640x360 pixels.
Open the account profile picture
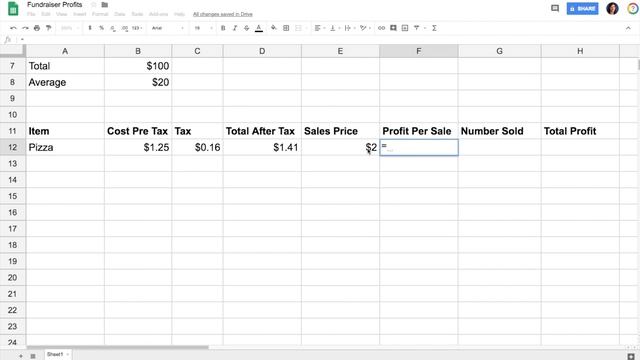(x=612, y=8)
